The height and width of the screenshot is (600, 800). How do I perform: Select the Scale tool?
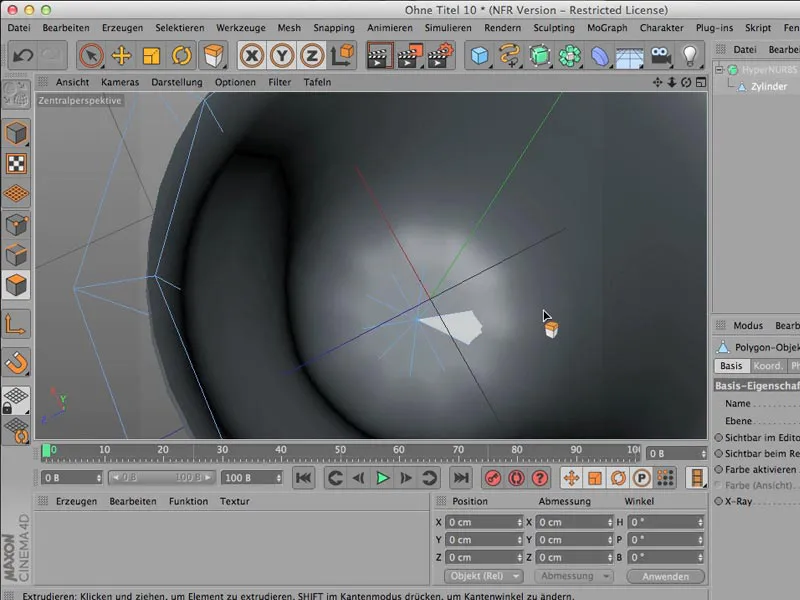(152, 55)
